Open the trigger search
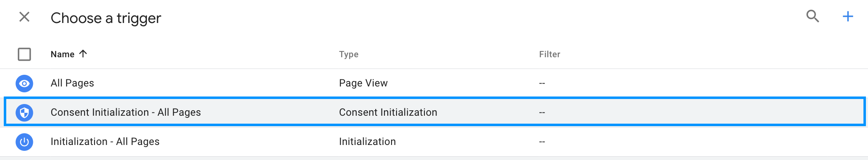The height and width of the screenshot is (160, 868). (x=813, y=16)
